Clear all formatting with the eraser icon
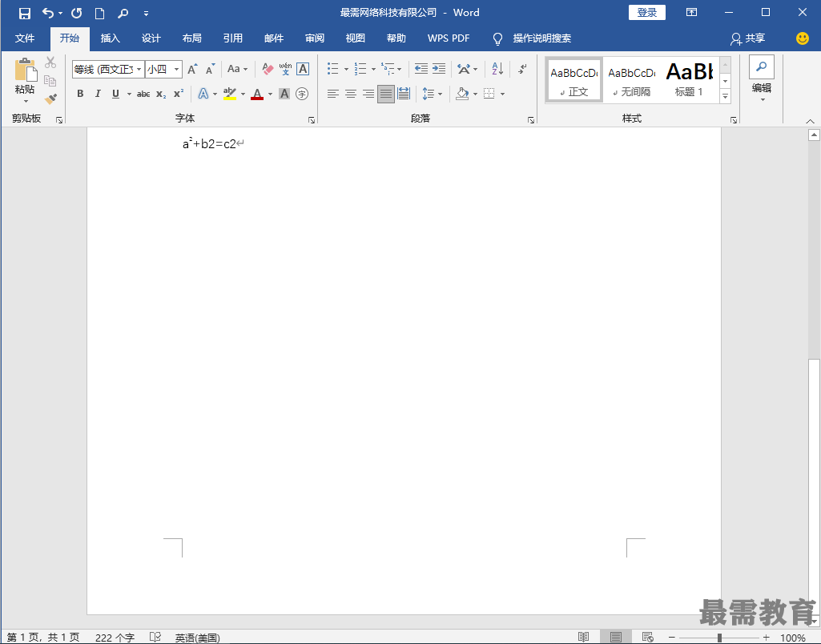Viewport: 821px width, 644px height. (268, 69)
